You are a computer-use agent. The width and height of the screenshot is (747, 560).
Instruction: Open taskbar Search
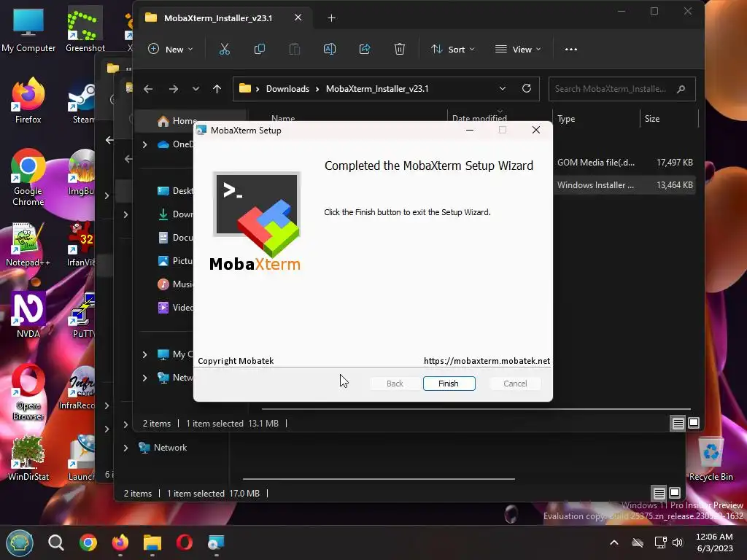pos(55,542)
